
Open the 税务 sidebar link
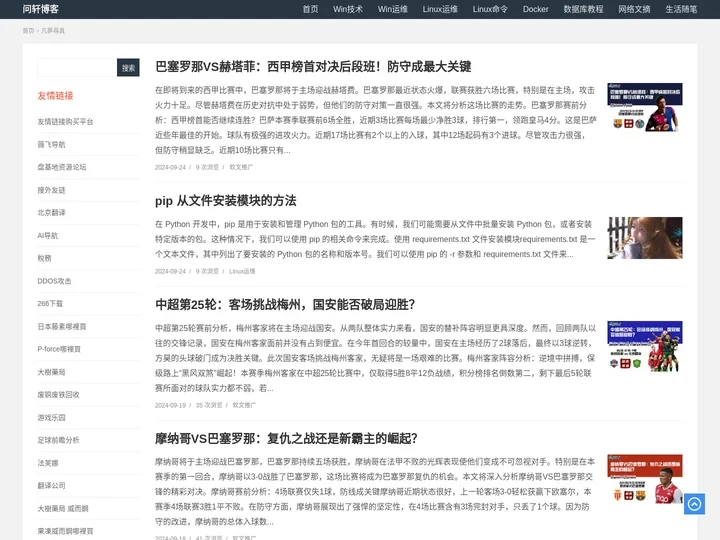pyautogui.click(x=45, y=258)
